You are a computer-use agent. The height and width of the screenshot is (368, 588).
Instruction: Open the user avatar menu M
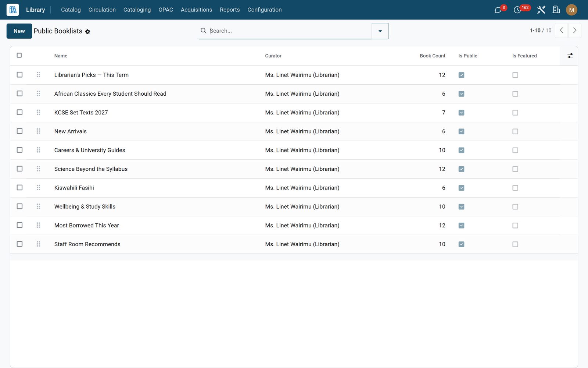pos(571,10)
